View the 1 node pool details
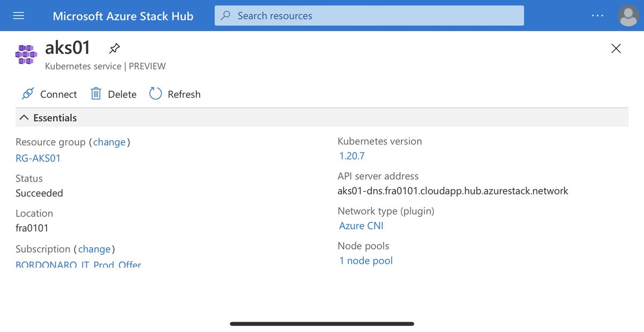 [365, 261]
